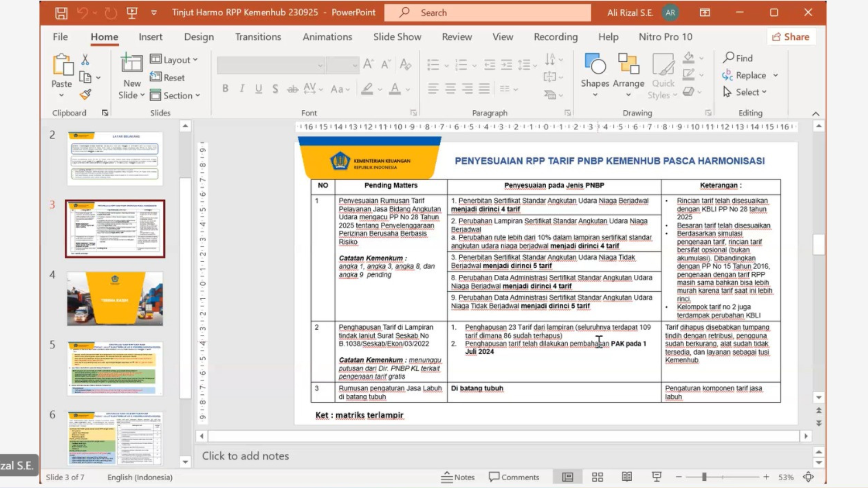Click the Undo arrow icon
The image size is (868, 488).
(82, 13)
